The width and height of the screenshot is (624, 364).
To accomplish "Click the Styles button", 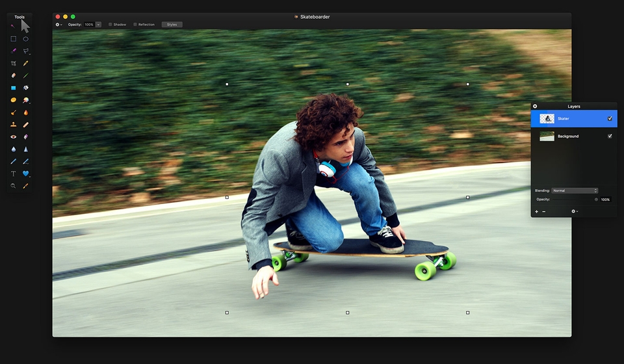I will (x=172, y=25).
